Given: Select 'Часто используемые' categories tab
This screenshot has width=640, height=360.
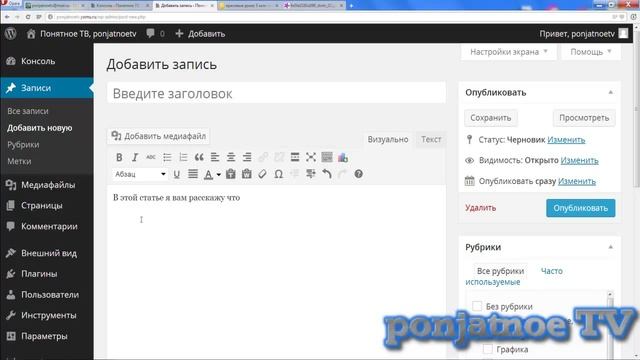Looking at the screenshot, I should (x=514, y=276).
